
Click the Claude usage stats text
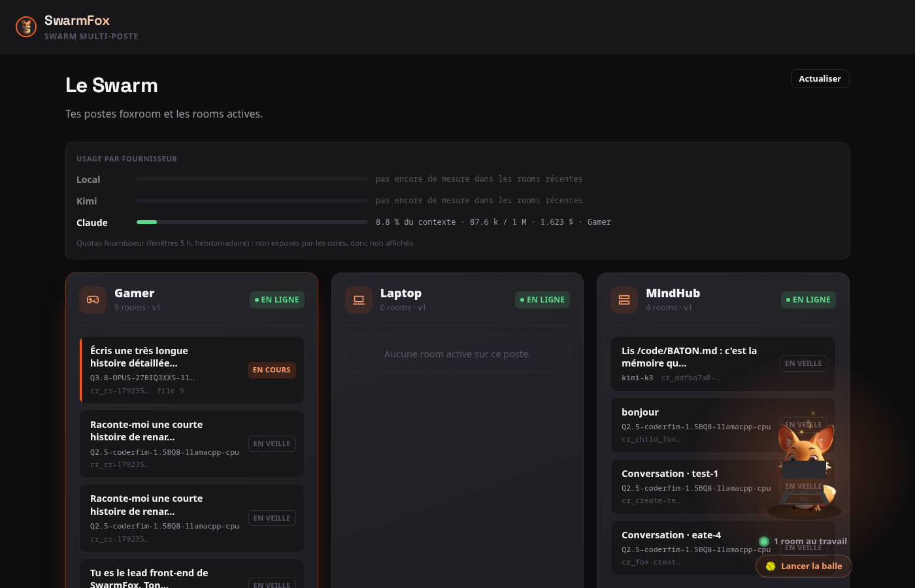pos(493,222)
